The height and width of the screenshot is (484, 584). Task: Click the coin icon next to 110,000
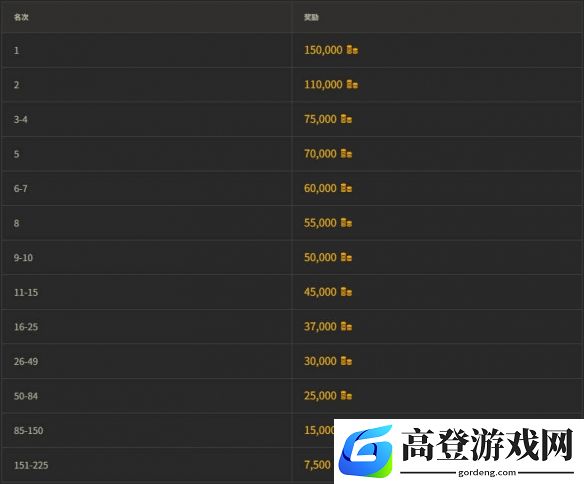coord(352,84)
